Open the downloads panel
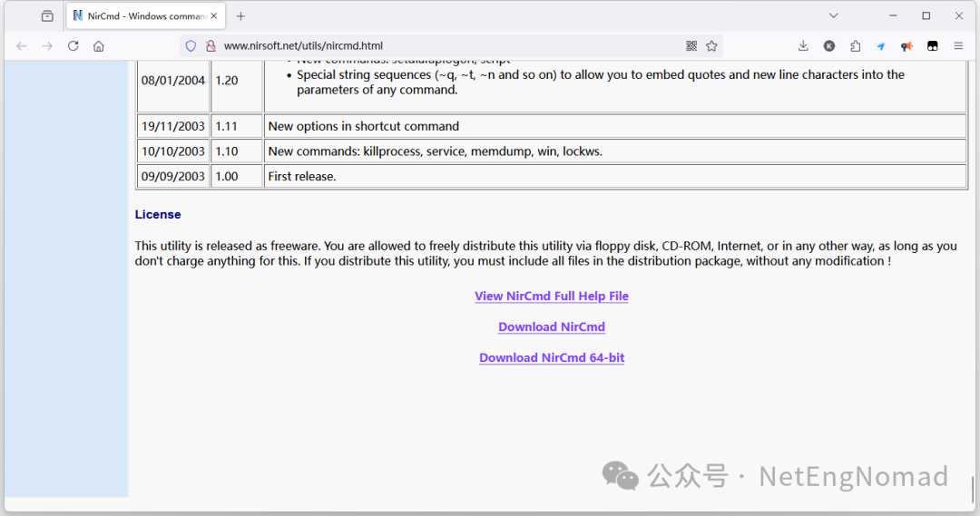This screenshot has height=516, width=980. (803, 45)
